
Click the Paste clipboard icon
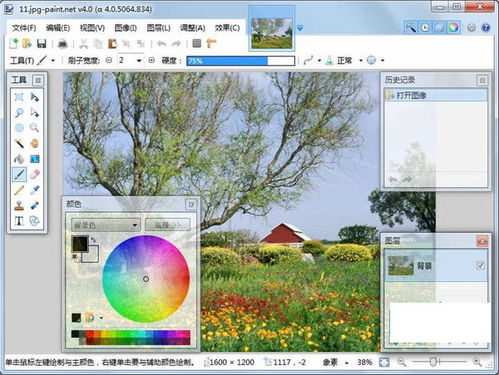click(x=112, y=43)
